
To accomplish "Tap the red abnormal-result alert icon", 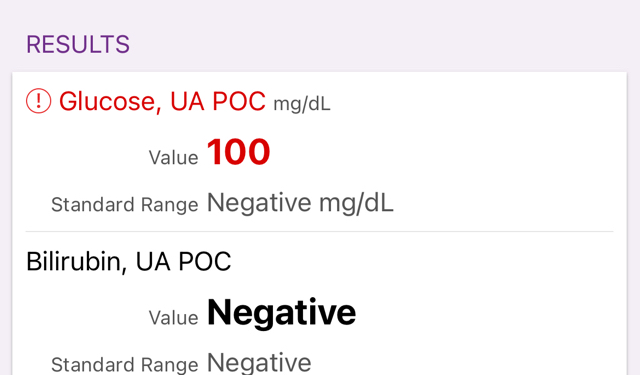I will pos(38,101).
